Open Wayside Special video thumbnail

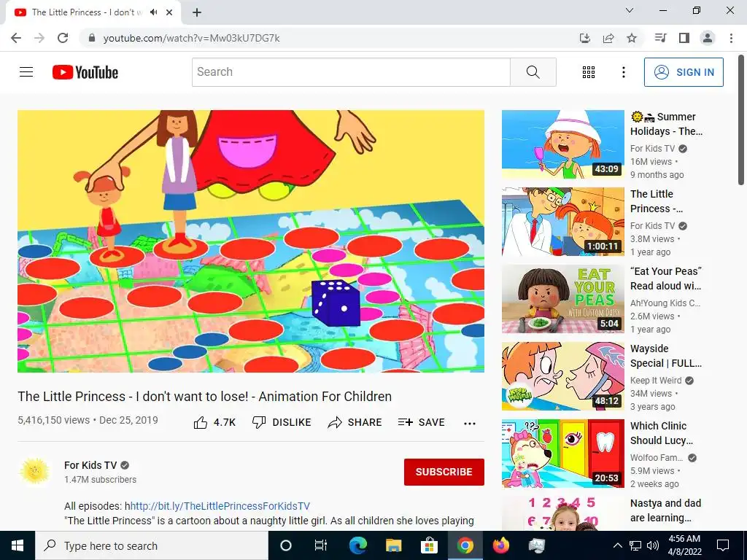point(562,376)
